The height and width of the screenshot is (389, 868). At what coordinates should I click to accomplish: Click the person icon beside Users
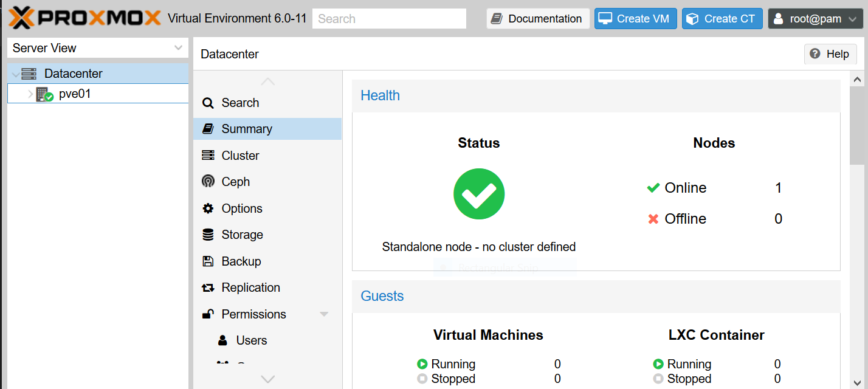(x=223, y=340)
